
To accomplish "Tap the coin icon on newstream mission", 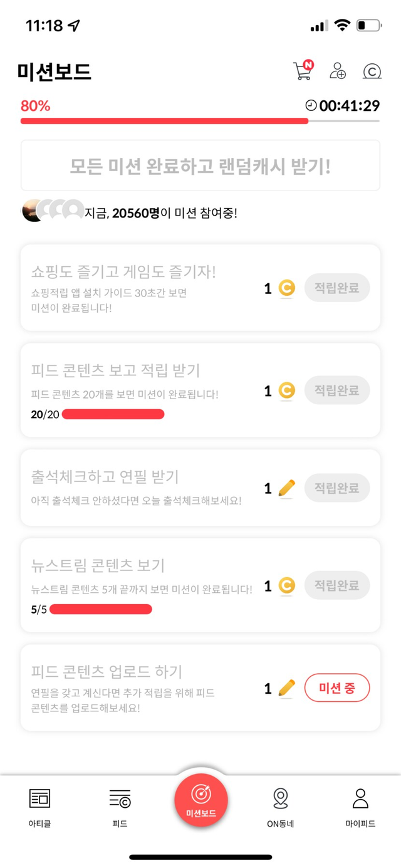I will point(286,585).
